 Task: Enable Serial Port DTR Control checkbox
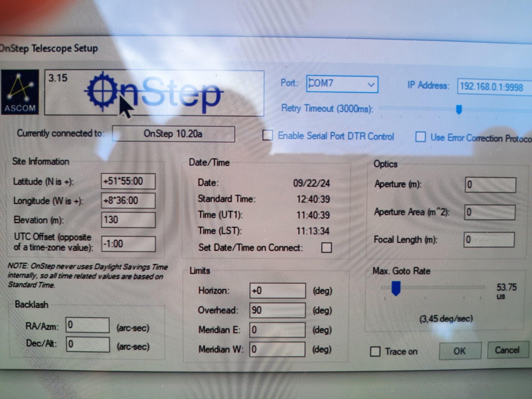(267, 135)
